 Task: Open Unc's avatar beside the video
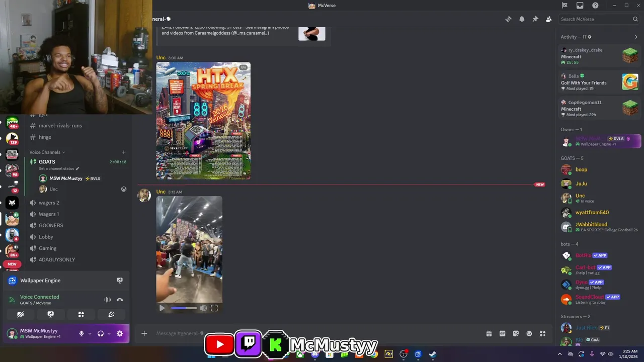click(144, 196)
